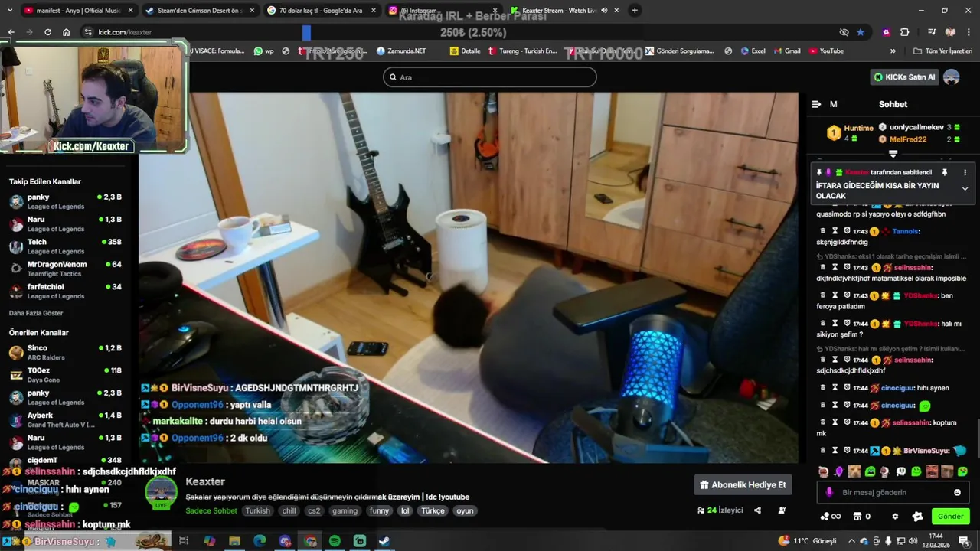The width and height of the screenshot is (980, 551).
Task: Bookmark this page with the star icon
Action: (861, 32)
